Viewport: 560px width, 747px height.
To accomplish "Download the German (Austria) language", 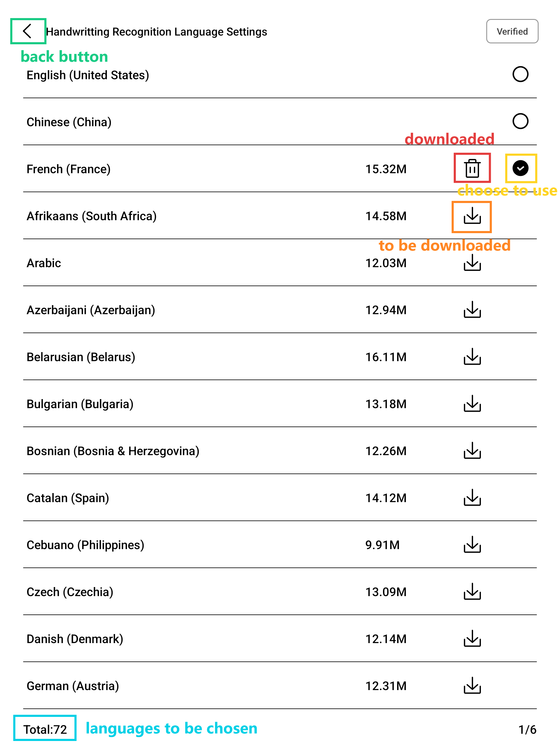I will point(472,686).
